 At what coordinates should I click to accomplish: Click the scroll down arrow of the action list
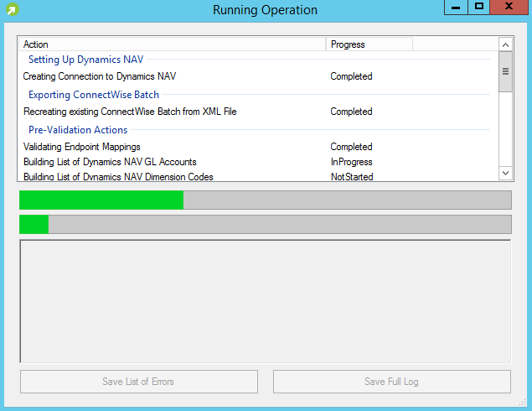505,173
